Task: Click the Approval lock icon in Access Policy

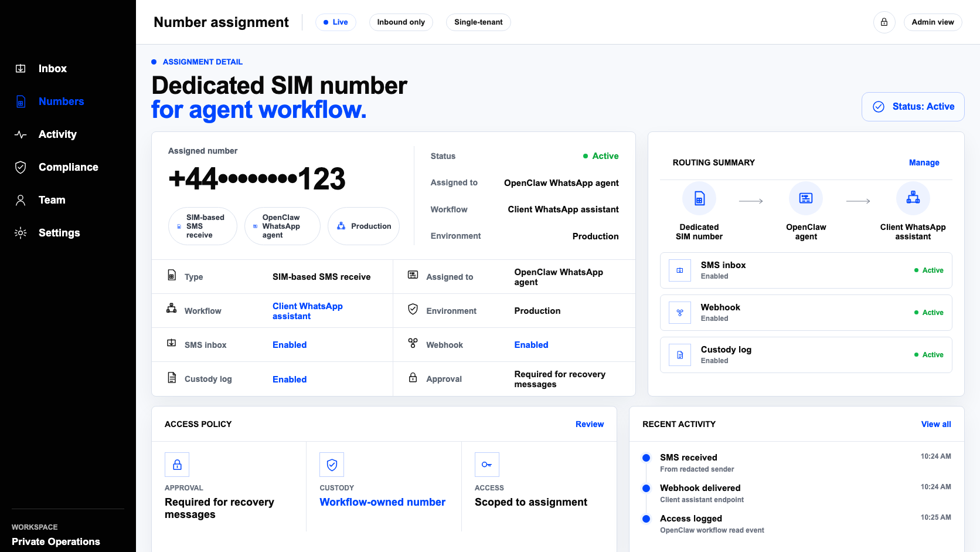Action: [x=177, y=465]
